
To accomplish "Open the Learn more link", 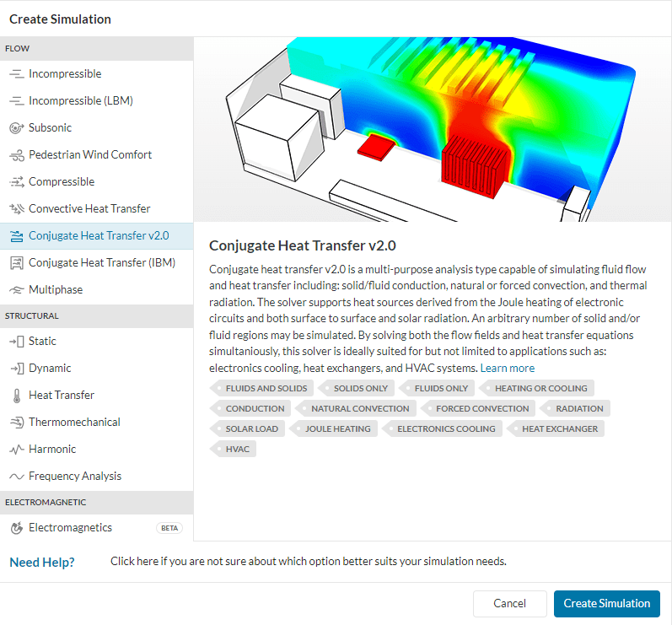I will tap(507, 369).
